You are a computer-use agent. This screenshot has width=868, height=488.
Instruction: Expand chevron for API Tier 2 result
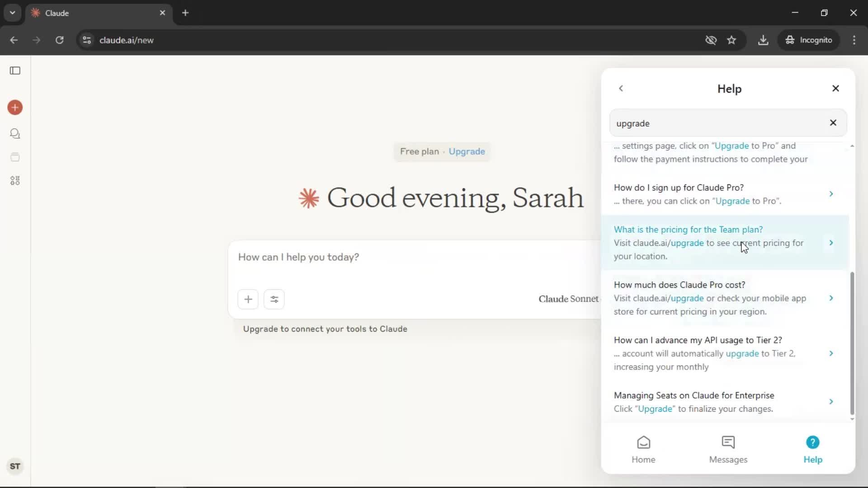click(831, 353)
